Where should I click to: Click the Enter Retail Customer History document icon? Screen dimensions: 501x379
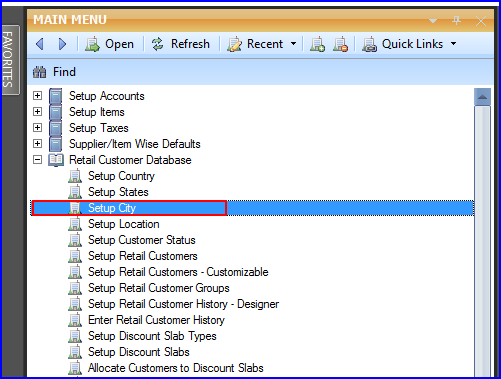pyautogui.click(x=75, y=320)
